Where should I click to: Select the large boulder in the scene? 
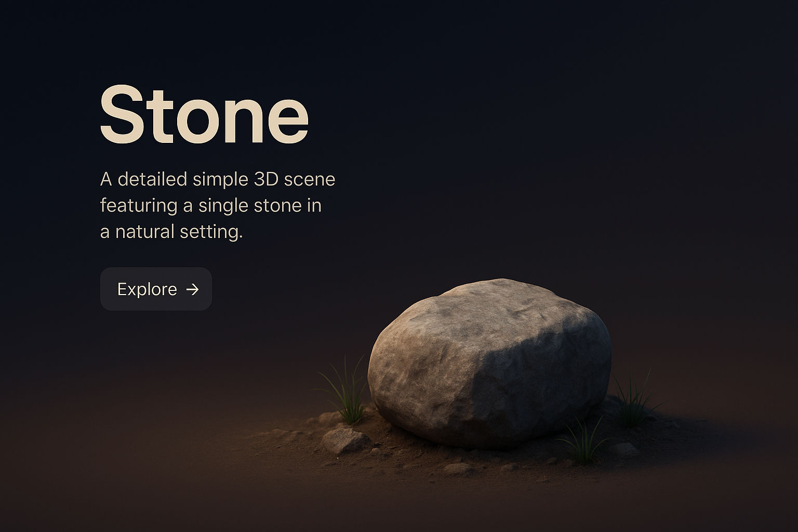click(488, 364)
